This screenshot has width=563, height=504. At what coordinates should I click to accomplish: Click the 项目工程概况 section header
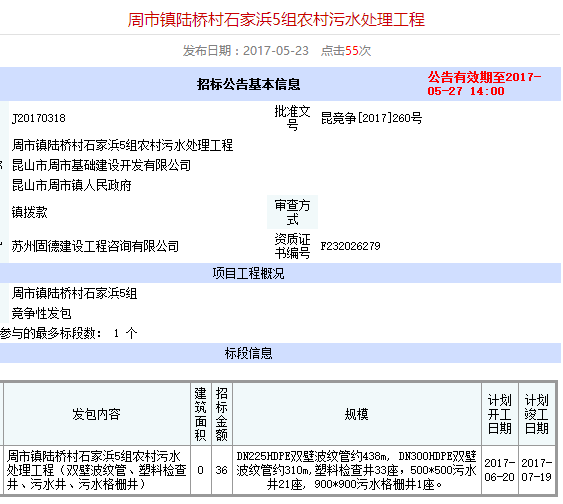click(x=248, y=273)
